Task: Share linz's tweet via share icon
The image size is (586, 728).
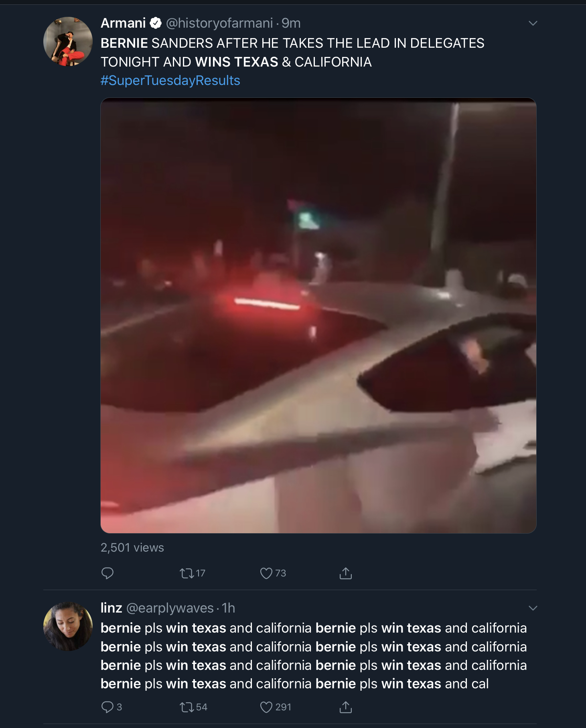Action: (x=346, y=707)
